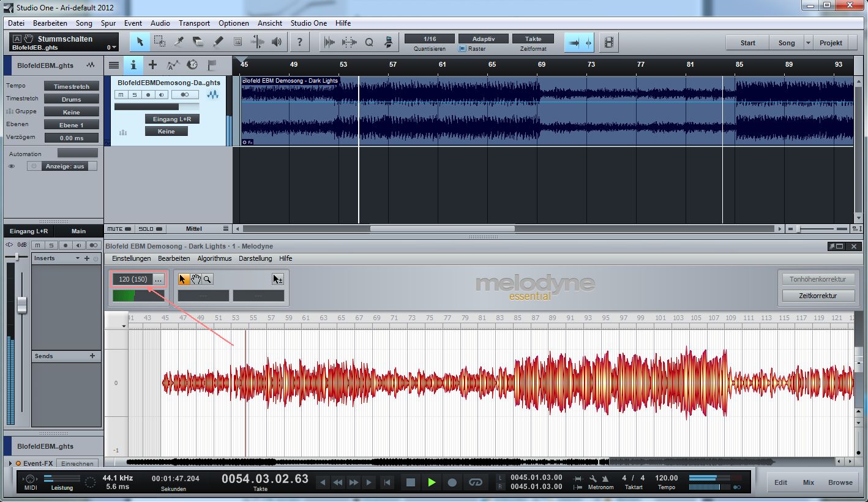
Task: Open the Datei menu
Action: point(17,23)
